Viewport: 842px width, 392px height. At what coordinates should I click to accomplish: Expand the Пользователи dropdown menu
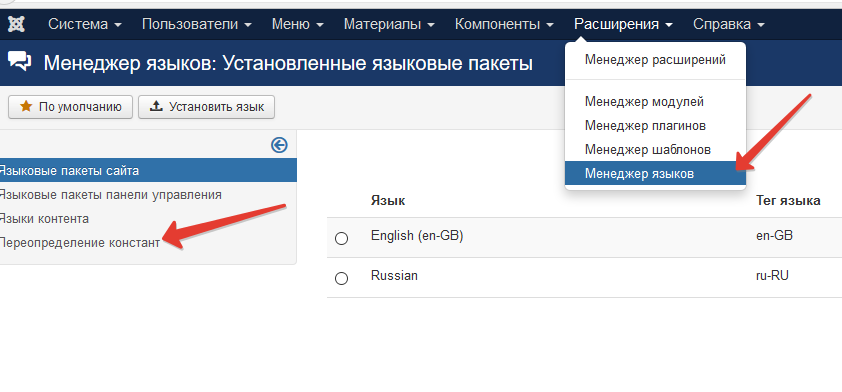197,24
